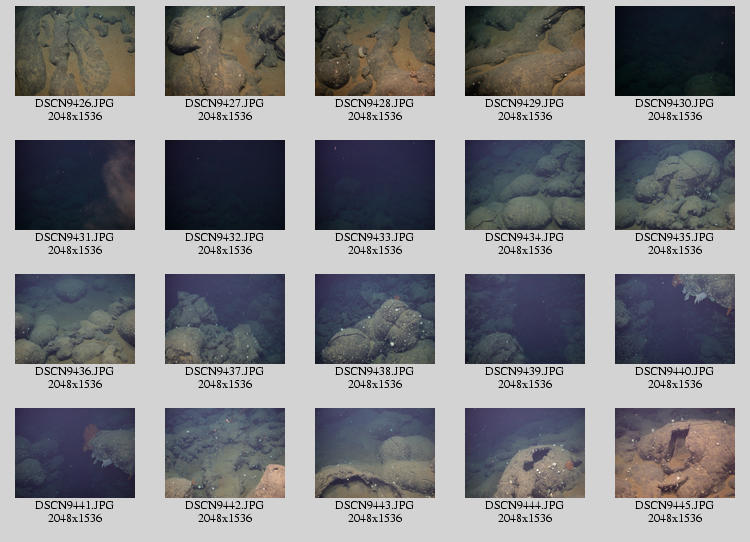Select thumbnail image DSCN9427.JPG
750x542 pixels.
225,51
